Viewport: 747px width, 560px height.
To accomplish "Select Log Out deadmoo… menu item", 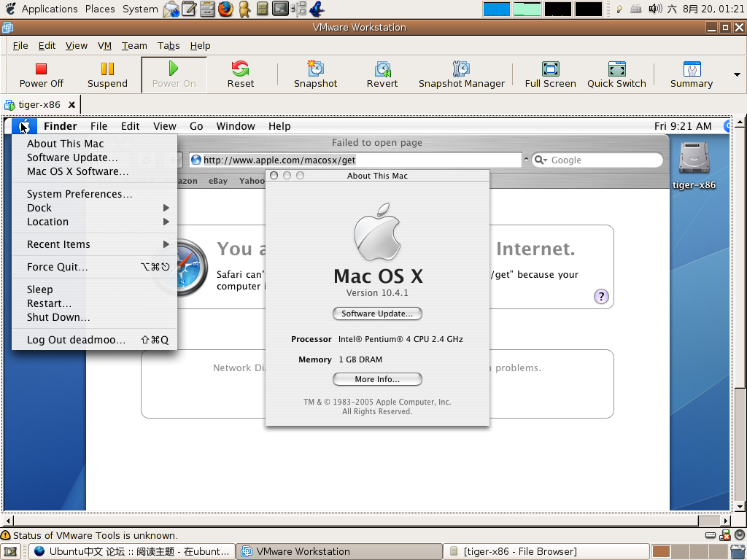I will click(94, 340).
